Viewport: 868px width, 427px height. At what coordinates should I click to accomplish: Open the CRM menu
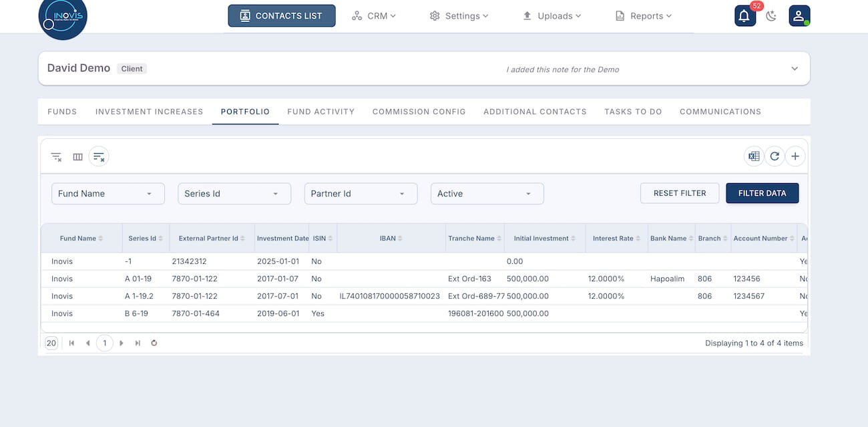pyautogui.click(x=374, y=16)
